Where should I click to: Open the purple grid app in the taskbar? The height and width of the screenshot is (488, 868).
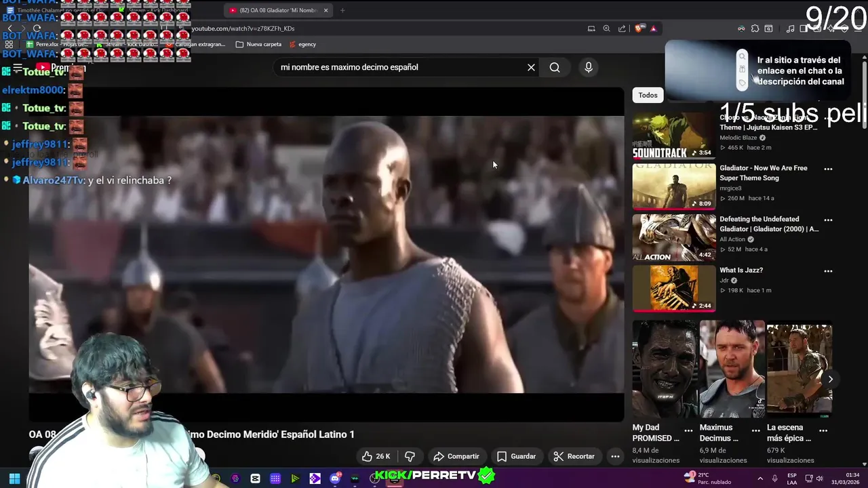click(275, 479)
